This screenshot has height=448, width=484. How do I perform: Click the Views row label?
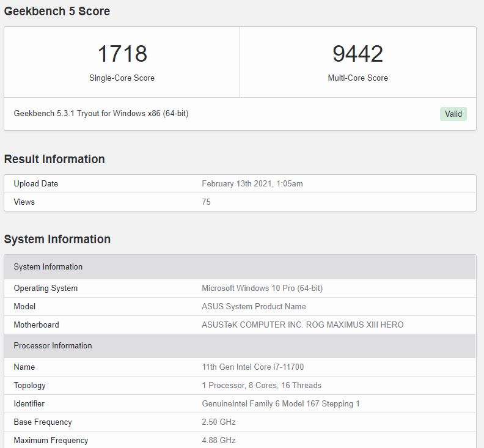tap(24, 202)
